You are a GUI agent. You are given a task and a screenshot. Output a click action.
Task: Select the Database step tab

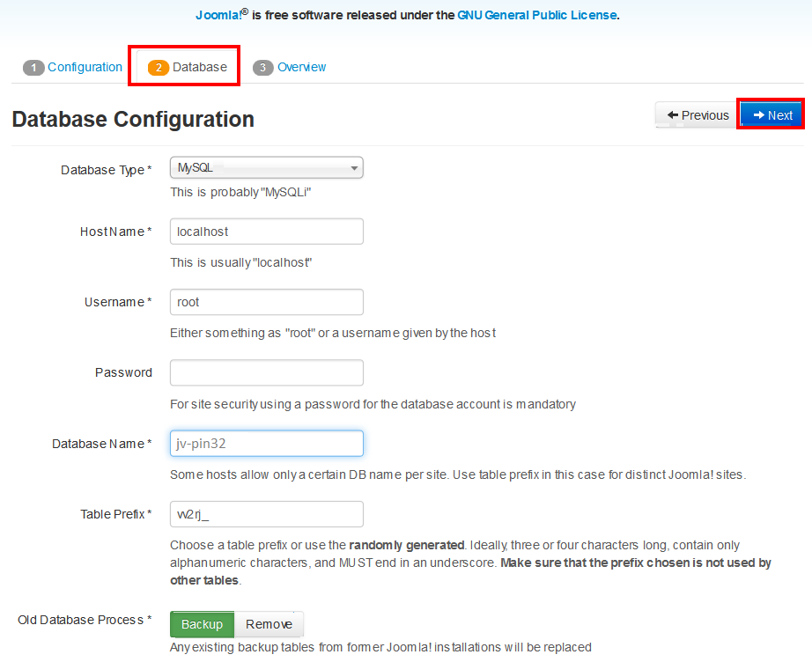coord(187,67)
